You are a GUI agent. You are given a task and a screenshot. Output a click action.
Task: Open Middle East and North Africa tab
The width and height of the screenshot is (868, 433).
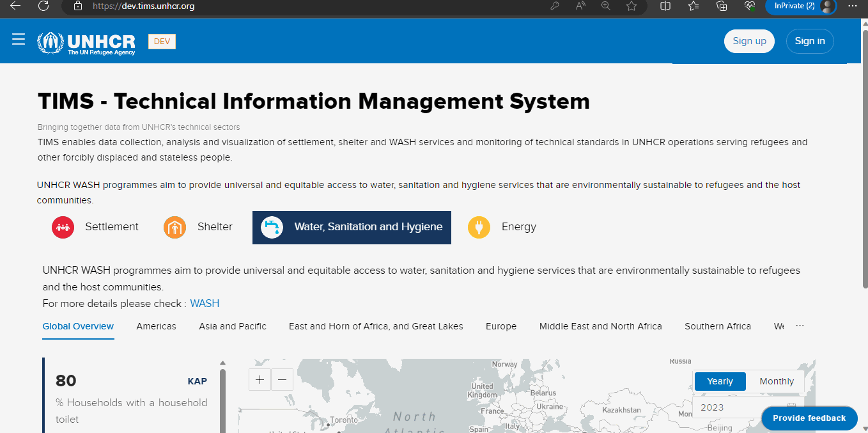[x=601, y=327]
